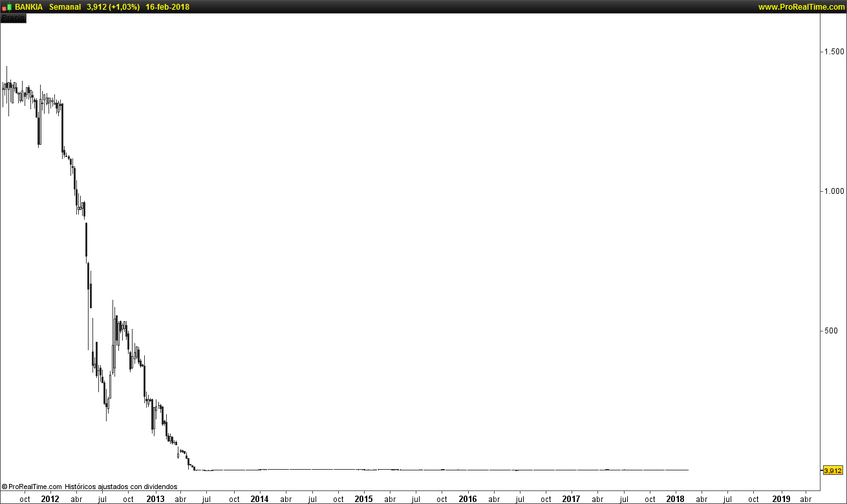847x504 pixels.
Task: Click the 16-feb-2018 date in header
Action: [x=167, y=7]
